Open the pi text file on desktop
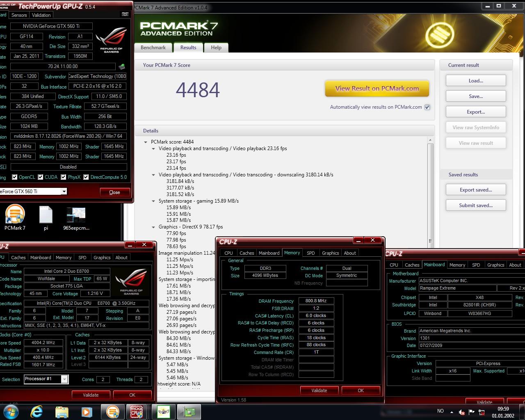 46,218
